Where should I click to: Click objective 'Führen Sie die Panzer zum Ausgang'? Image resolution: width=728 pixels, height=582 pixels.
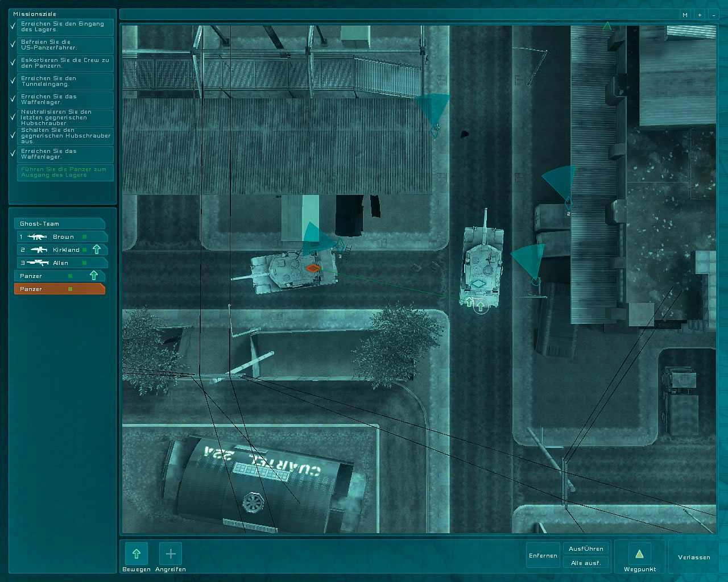pyautogui.click(x=65, y=172)
